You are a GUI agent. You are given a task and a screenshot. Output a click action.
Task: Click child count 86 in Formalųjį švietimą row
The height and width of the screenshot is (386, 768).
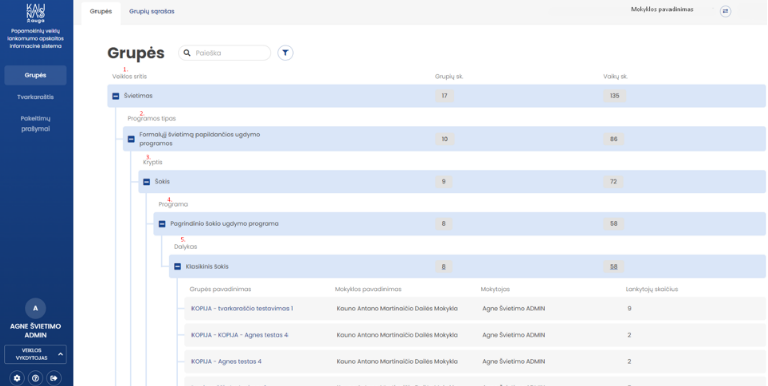click(614, 139)
